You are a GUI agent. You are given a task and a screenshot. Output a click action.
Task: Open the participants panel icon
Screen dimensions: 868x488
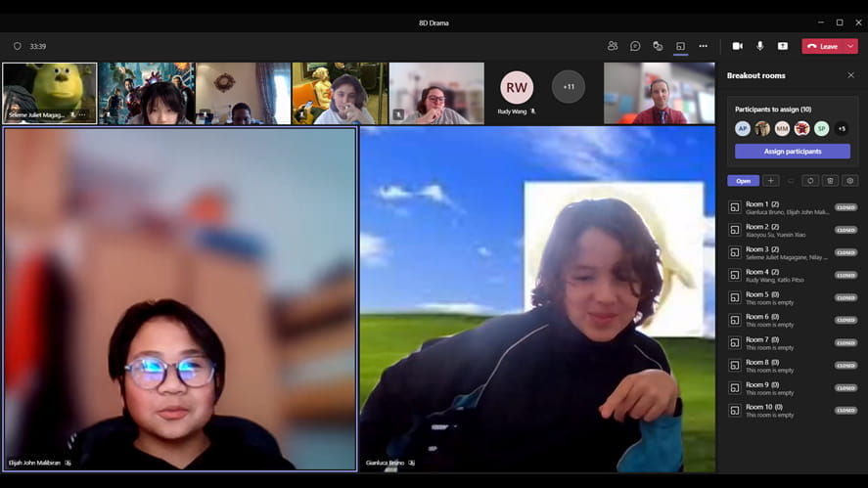point(613,46)
